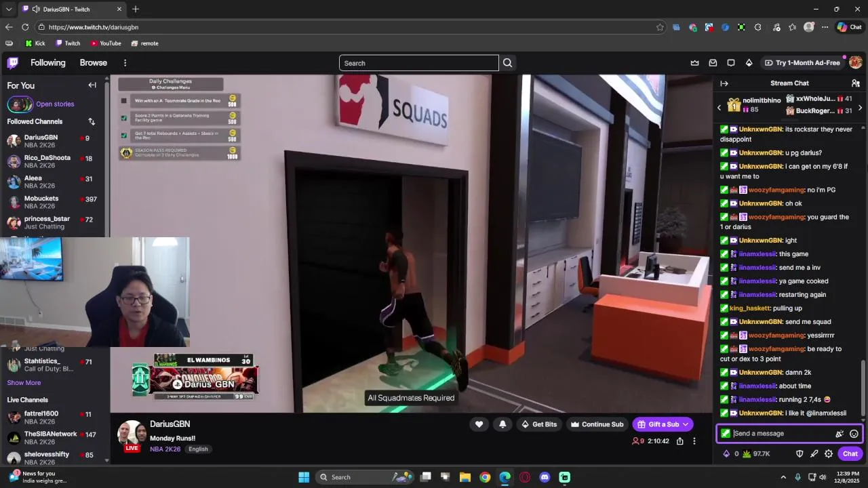Viewport: 868px width, 488px height.
Task: Open Discord from the taskbar
Action: tap(545, 477)
